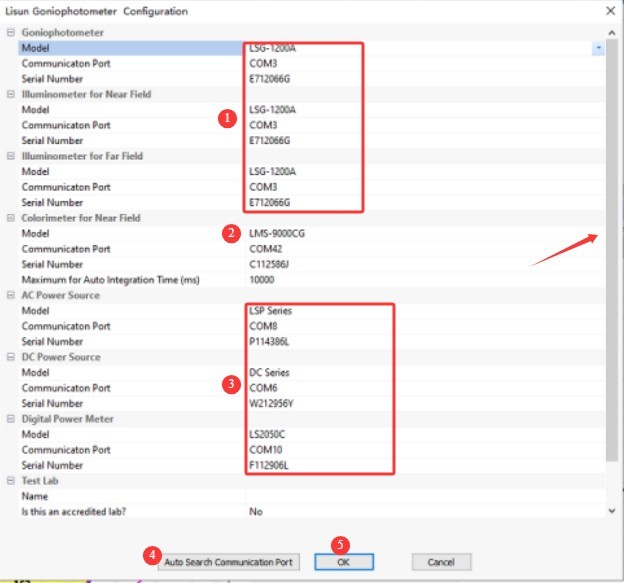Select Colorimeter Communication Port label
This screenshot has height=583, width=624.
[x=66, y=249]
